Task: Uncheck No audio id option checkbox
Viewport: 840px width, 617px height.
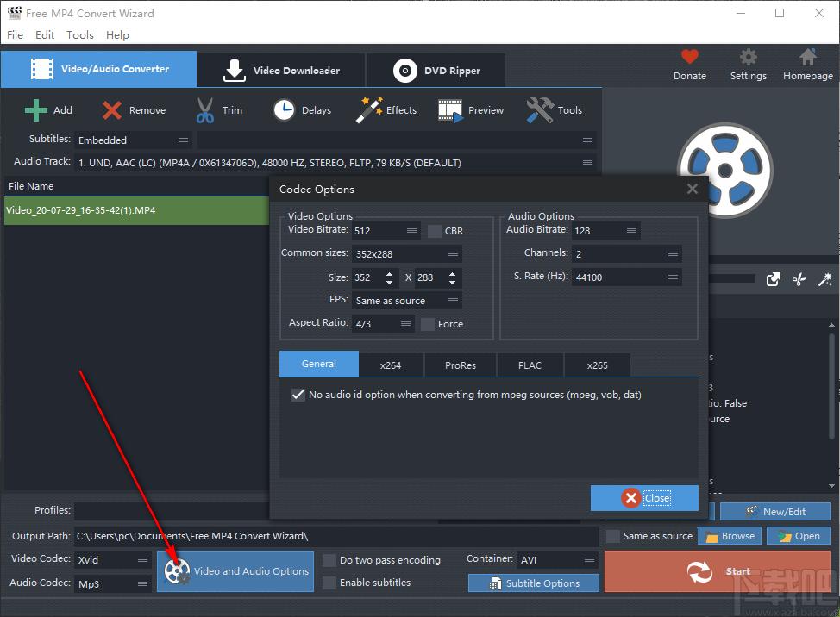Action: tap(298, 395)
